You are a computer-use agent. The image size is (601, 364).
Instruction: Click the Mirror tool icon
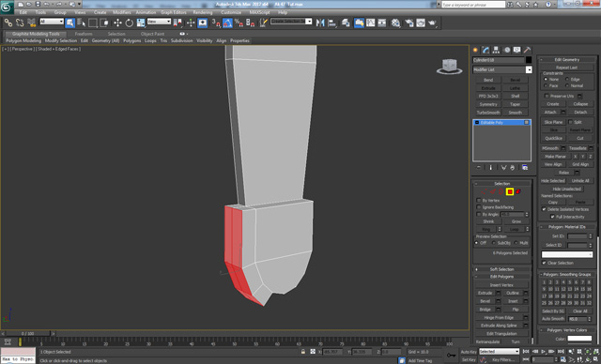click(x=320, y=23)
